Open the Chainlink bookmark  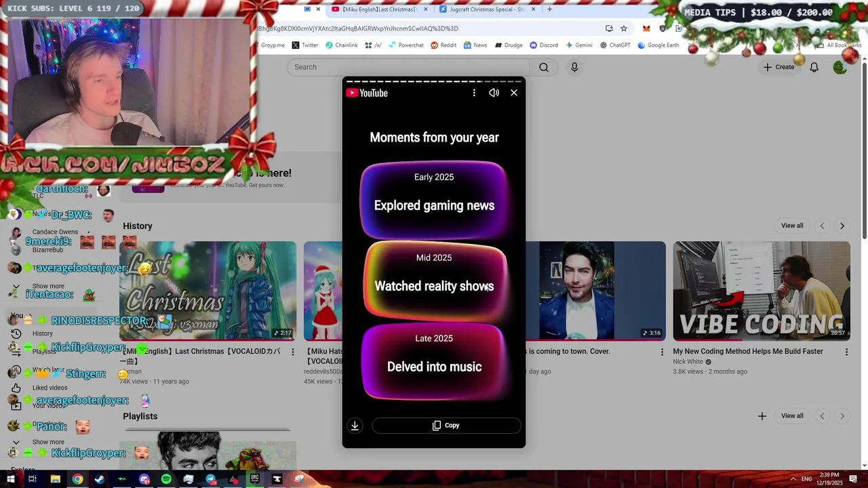click(x=341, y=45)
